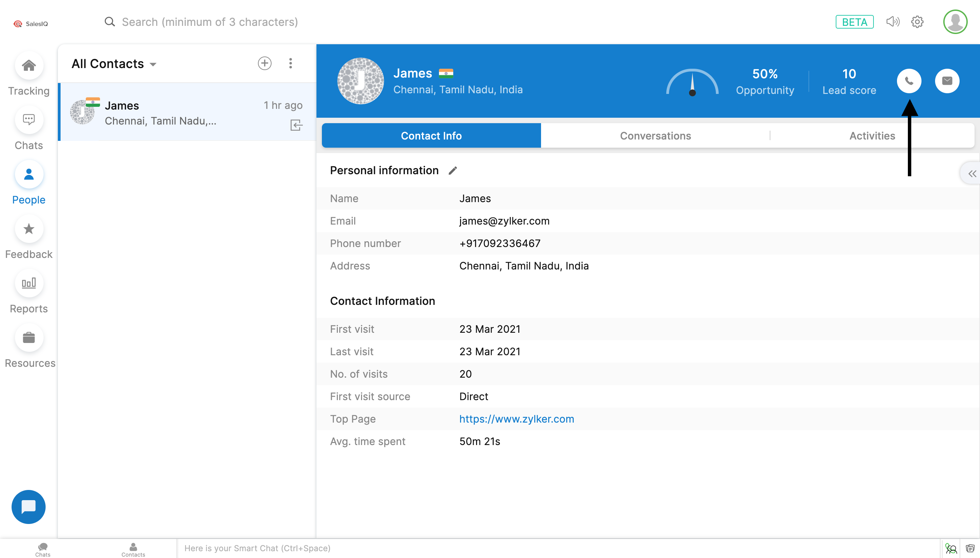Send email via envelope icon
This screenshot has width=980, height=558.
click(x=947, y=81)
